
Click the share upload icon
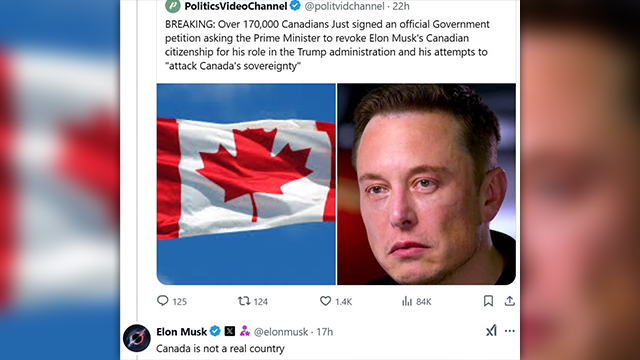(509, 301)
